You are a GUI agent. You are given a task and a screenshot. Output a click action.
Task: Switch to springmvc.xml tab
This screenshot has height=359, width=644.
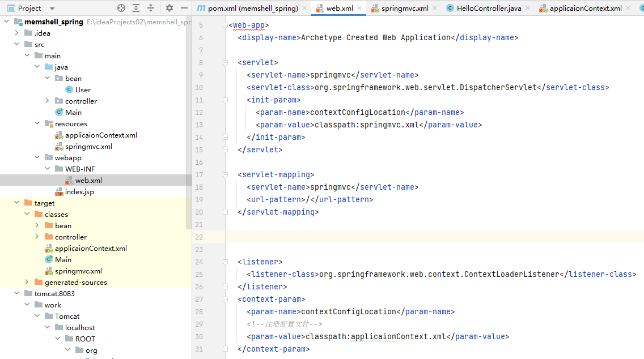click(x=404, y=8)
